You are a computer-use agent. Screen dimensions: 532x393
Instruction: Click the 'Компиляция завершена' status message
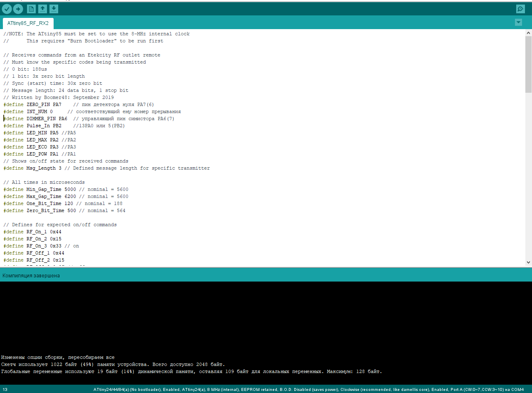pos(31,275)
